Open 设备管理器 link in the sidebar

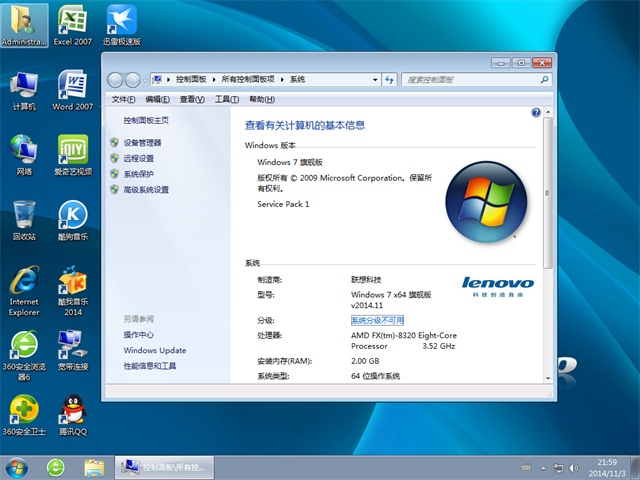[142, 143]
